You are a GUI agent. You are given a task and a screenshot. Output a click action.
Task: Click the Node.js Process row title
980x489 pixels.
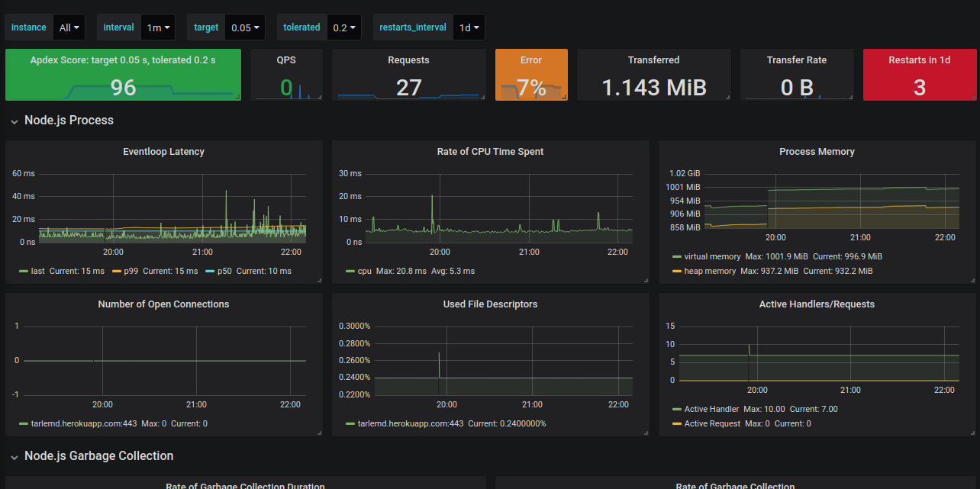pos(69,121)
